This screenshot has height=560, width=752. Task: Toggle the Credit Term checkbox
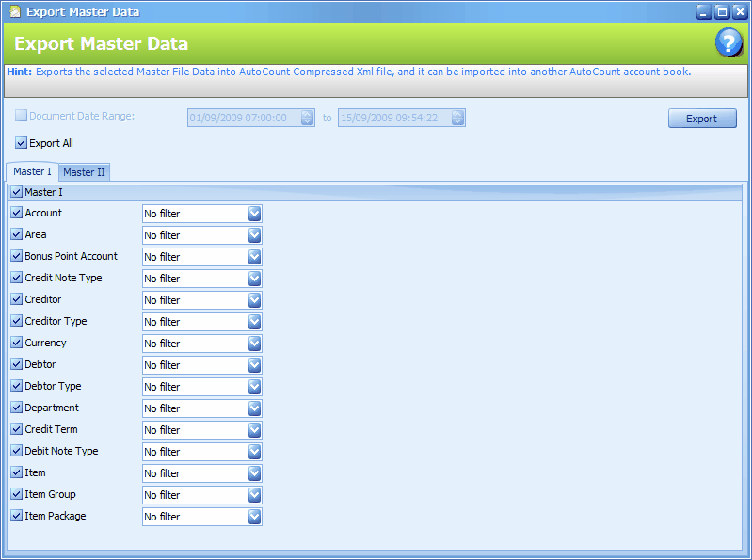[16, 428]
